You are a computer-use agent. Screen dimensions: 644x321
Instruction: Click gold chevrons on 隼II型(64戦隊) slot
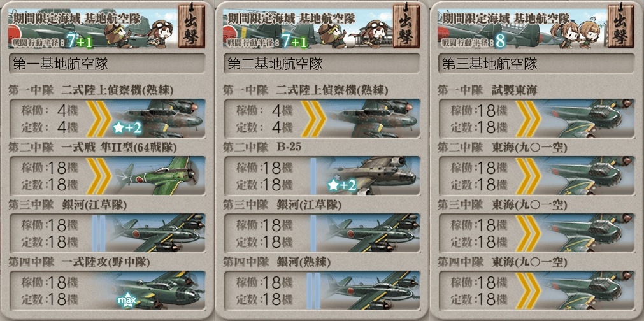pyautogui.click(x=99, y=175)
